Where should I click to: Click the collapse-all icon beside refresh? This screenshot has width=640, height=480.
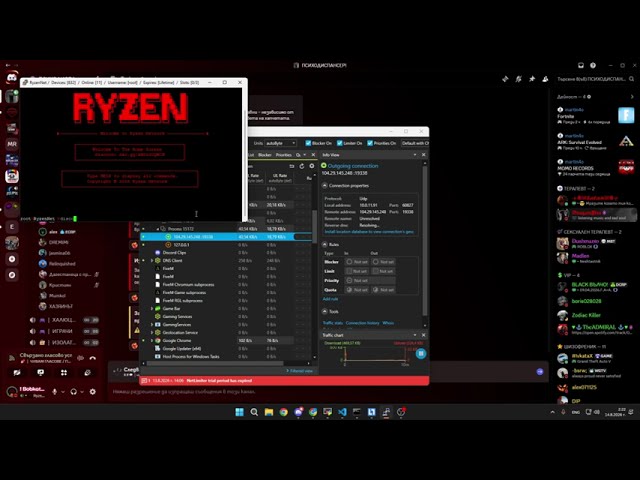point(291,166)
